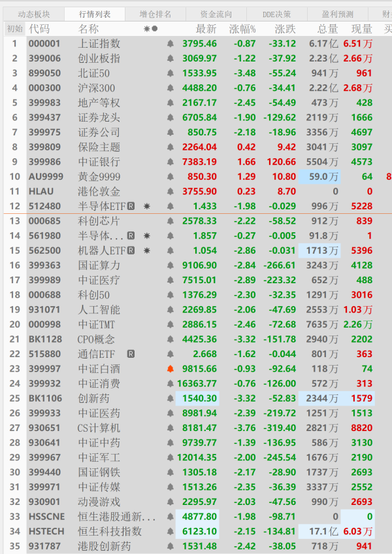This screenshot has width=392, height=554.
Task: Select the 证券公司 name cell
Action: point(99,133)
